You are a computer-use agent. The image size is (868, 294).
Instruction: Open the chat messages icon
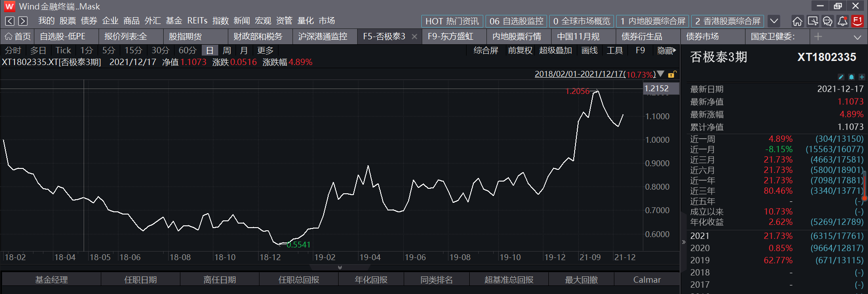tap(827, 21)
